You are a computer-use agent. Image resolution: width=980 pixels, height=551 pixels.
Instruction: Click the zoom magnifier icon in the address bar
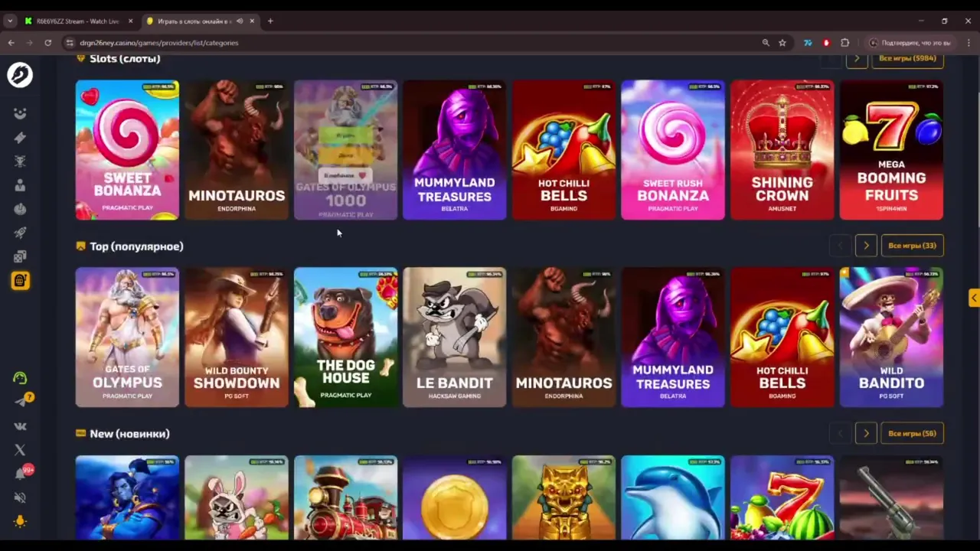click(x=766, y=43)
